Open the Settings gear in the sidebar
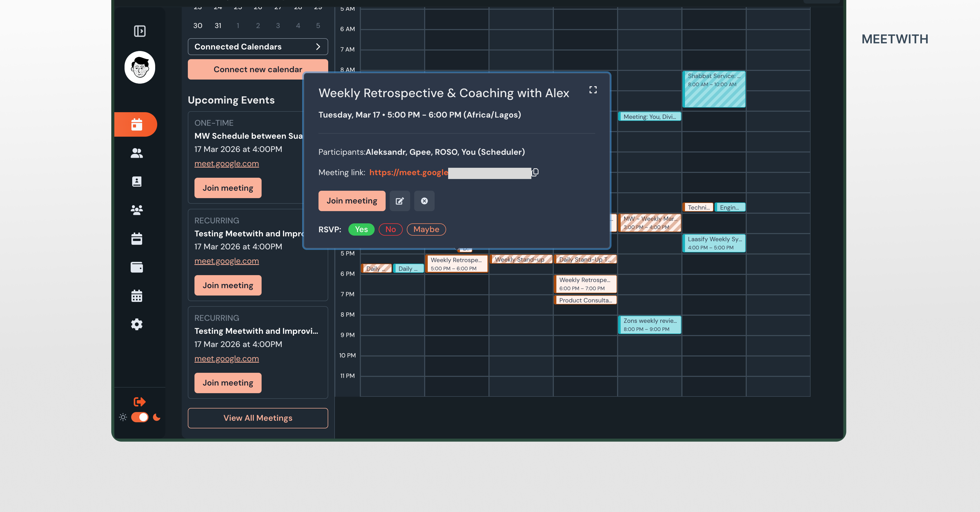 (x=137, y=324)
